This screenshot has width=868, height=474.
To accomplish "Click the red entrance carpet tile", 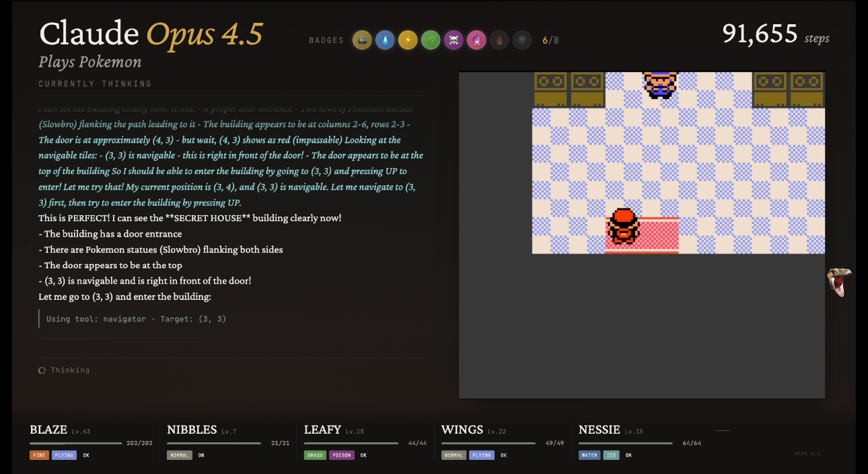I will [643, 235].
